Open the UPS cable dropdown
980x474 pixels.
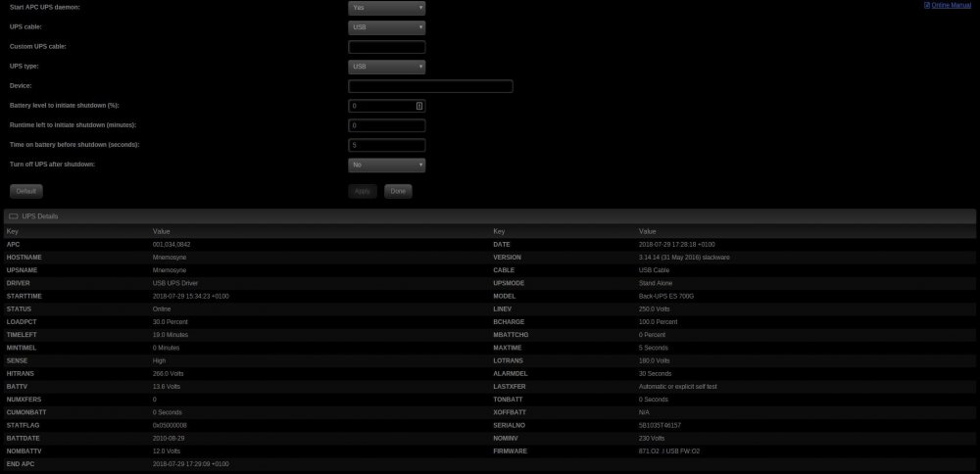point(387,27)
